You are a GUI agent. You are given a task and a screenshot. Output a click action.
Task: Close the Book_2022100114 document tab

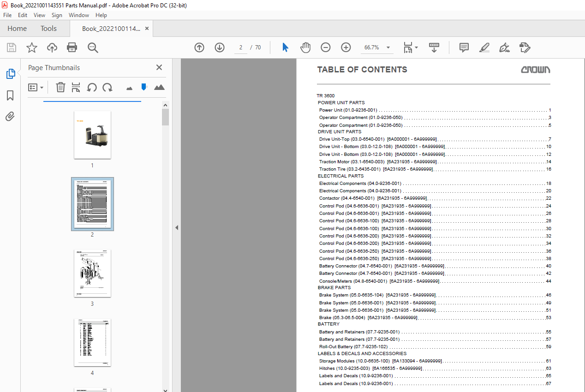(147, 29)
